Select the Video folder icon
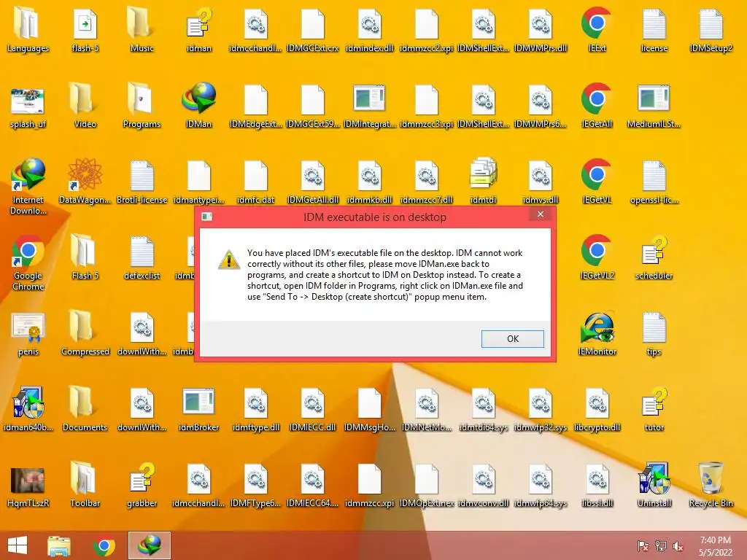 coord(85,100)
